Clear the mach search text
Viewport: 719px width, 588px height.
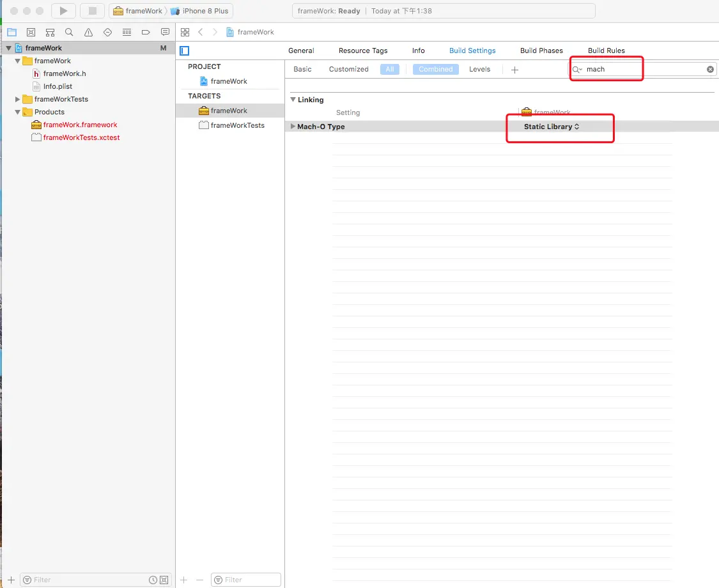point(710,69)
